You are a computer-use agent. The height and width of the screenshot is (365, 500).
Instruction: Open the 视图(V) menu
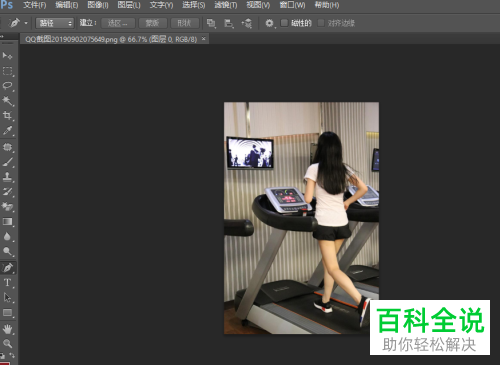tap(258, 5)
